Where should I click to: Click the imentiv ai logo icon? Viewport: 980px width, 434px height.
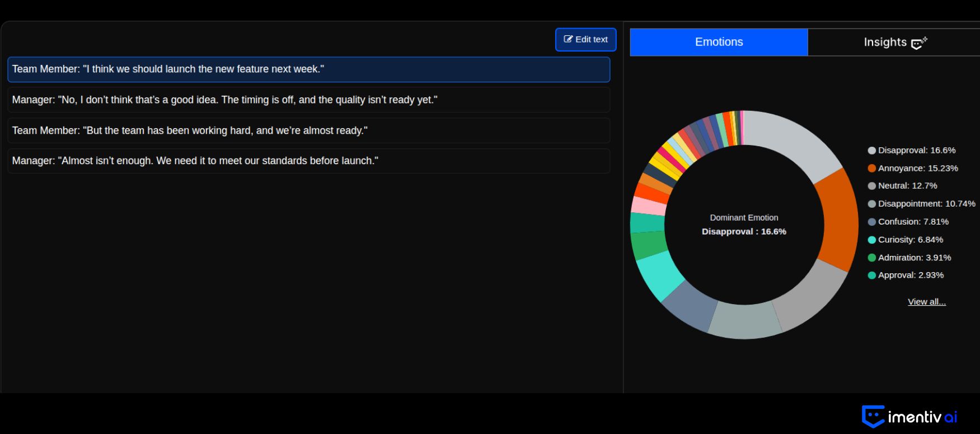point(873,417)
